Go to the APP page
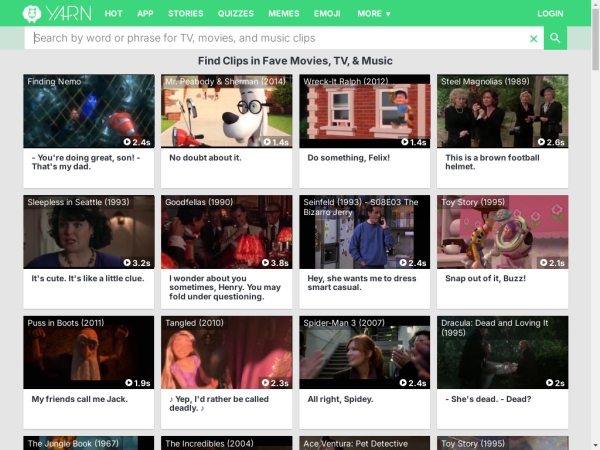The height and width of the screenshot is (450, 600). click(145, 14)
